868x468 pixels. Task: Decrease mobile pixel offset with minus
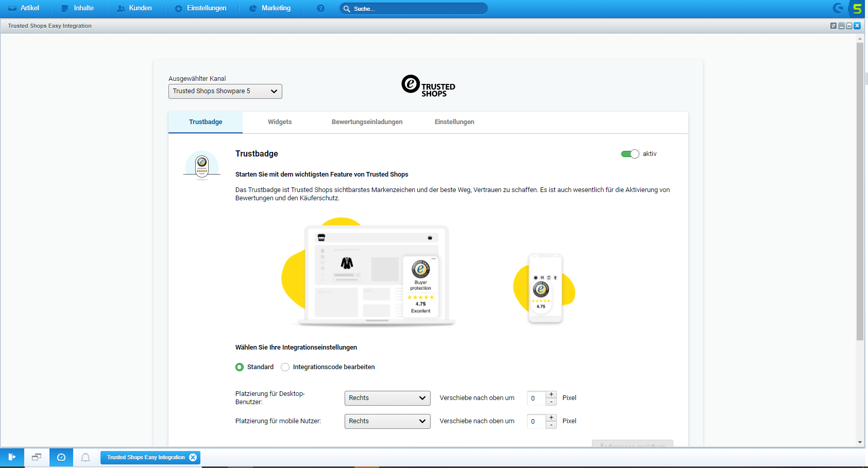[551, 425]
